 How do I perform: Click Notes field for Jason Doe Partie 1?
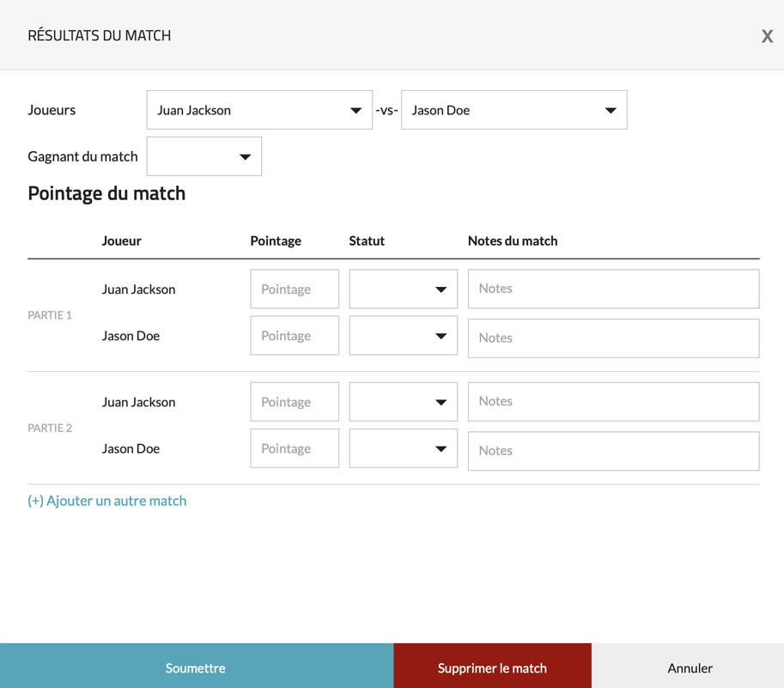tap(613, 338)
